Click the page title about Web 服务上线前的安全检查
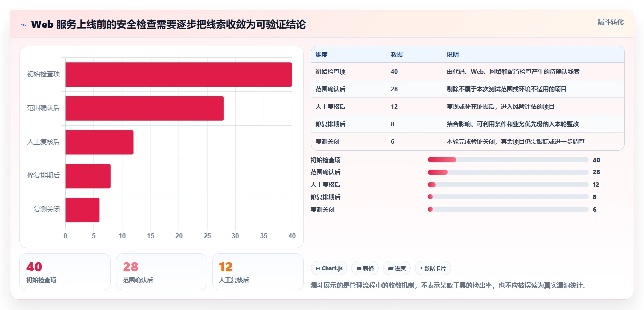644x310 pixels. click(169, 24)
